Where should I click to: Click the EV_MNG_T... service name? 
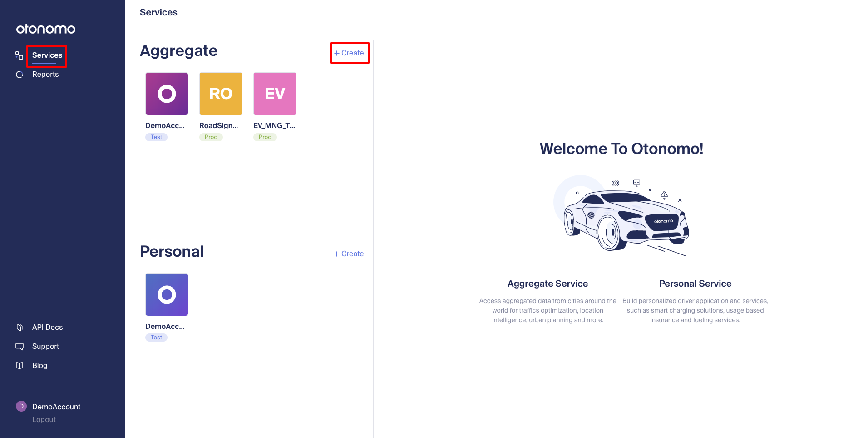[x=274, y=126]
